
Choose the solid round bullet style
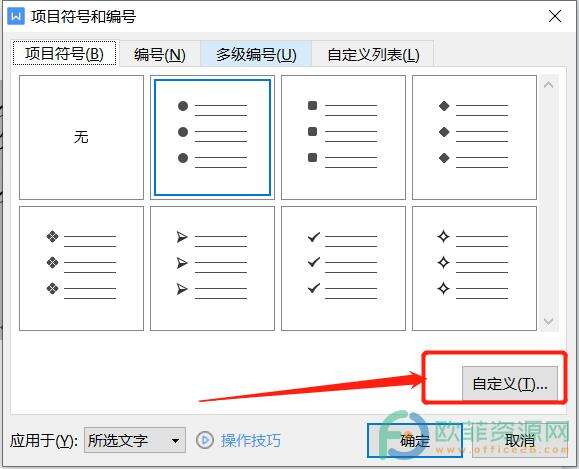[212, 137]
